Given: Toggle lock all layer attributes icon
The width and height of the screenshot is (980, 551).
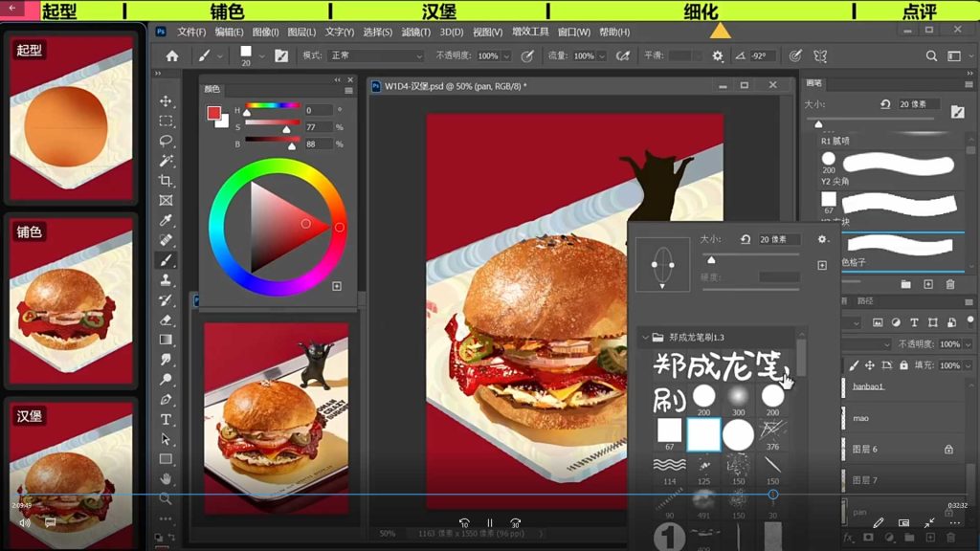Looking at the screenshot, I should [x=903, y=364].
